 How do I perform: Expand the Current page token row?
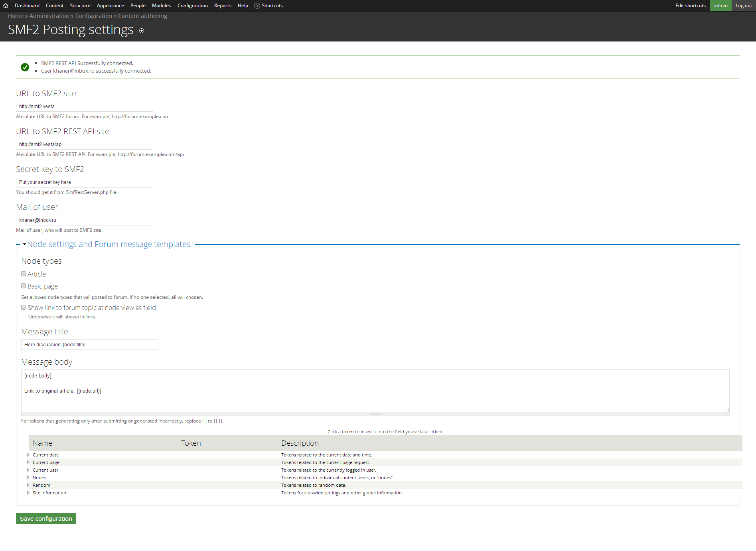click(x=28, y=462)
